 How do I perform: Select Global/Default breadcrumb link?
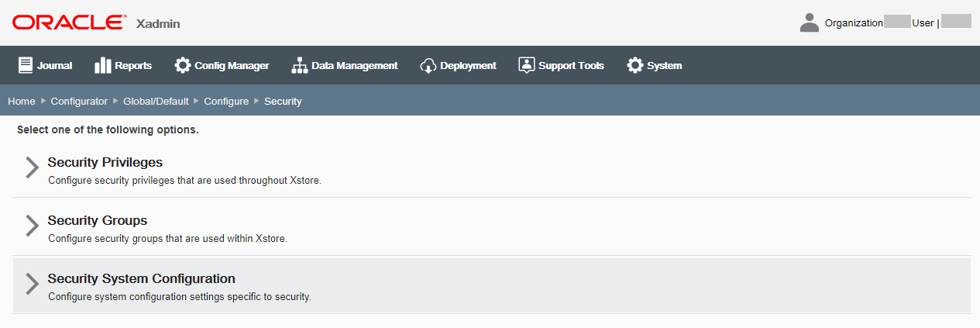click(x=156, y=101)
